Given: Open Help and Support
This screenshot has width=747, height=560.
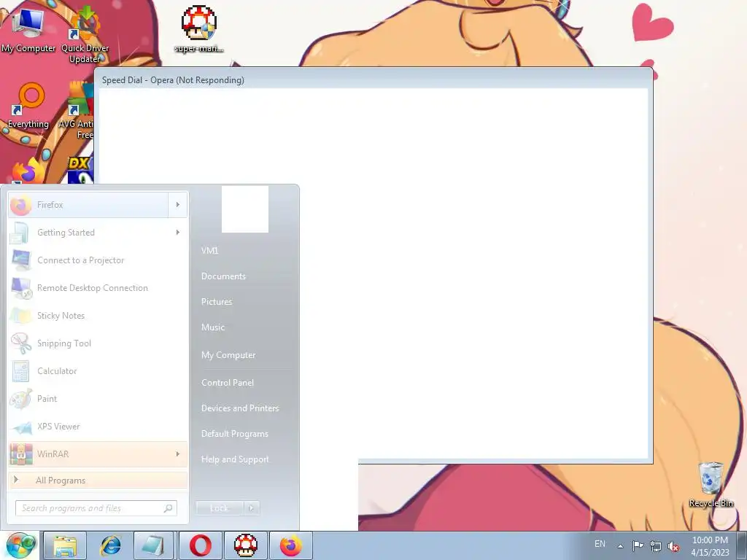Looking at the screenshot, I should 235,459.
